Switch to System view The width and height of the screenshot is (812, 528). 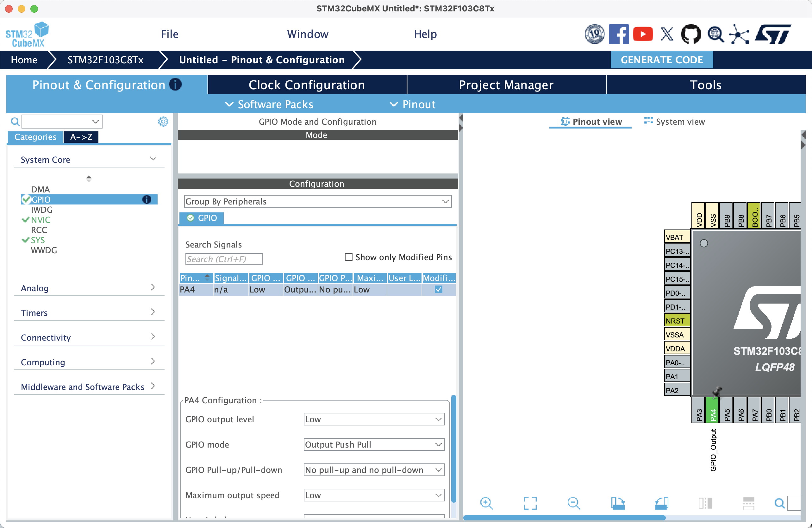coord(675,122)
